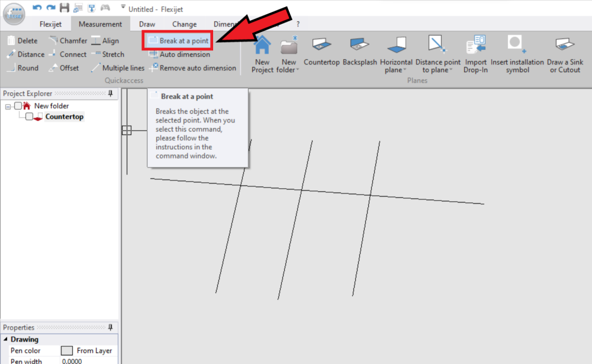Select the Offset tool
Viewport: 592px width, 364px height.
(64, 68)
